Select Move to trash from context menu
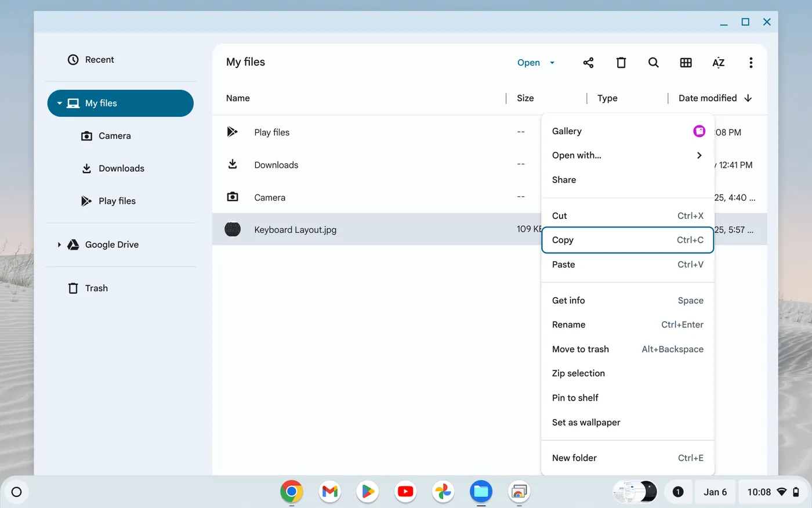 point(628,350)
